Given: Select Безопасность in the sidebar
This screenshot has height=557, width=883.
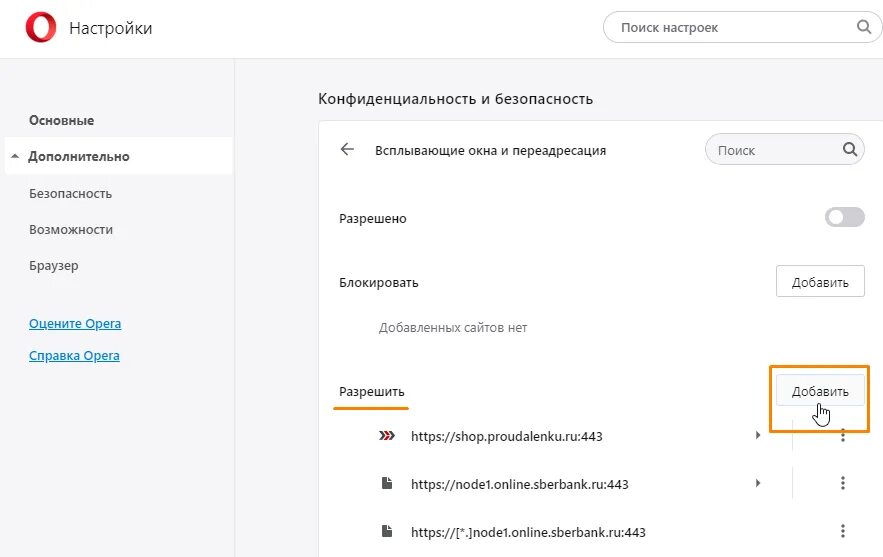Looking at the screenshot, I should coord(70,193).
